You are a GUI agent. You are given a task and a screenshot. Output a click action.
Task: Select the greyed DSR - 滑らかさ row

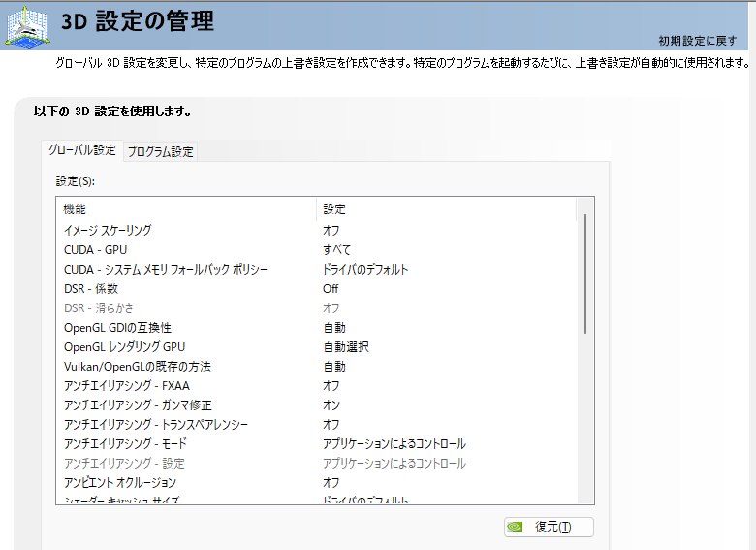click(x=316, y=307)
